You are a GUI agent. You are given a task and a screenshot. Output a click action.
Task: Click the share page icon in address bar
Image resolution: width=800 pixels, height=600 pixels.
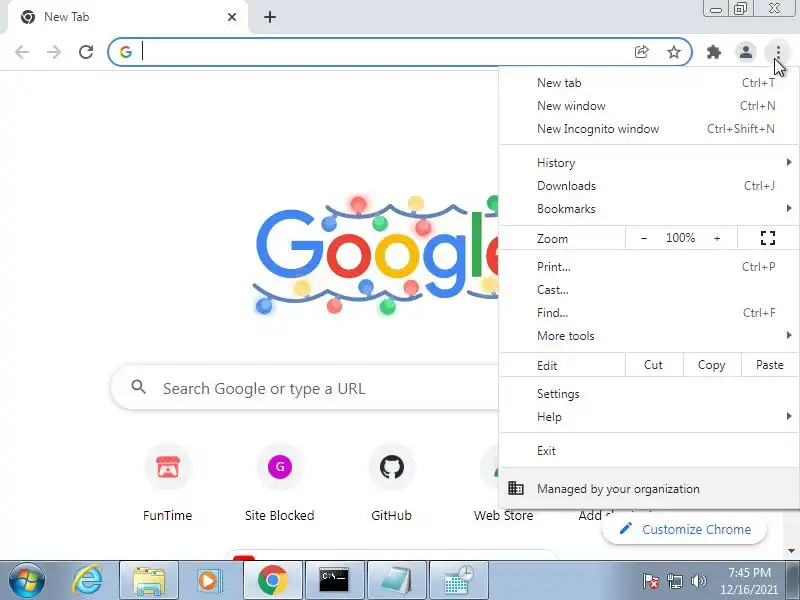coord(641,52)
